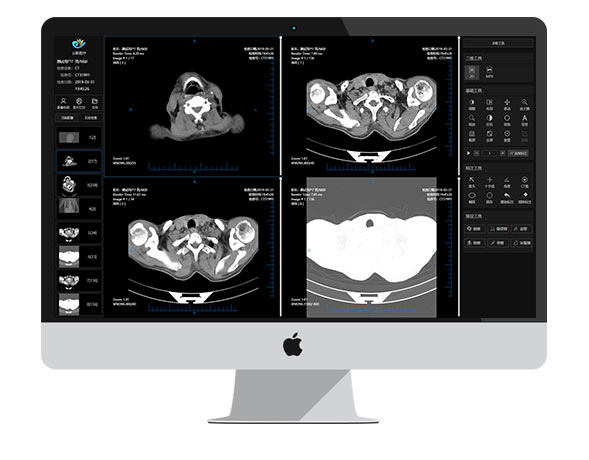Switch to the history exams tab

pyautogui.click(x=90, y=118)
